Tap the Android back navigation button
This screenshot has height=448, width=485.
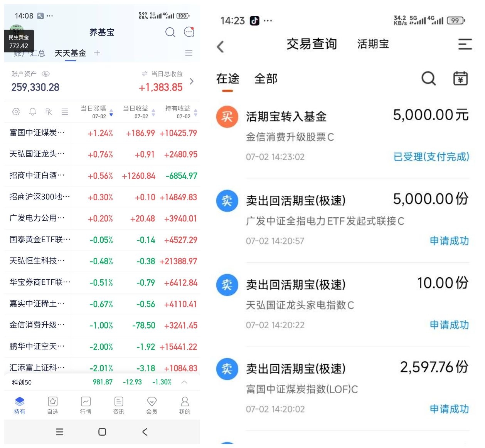coord(145,432)
